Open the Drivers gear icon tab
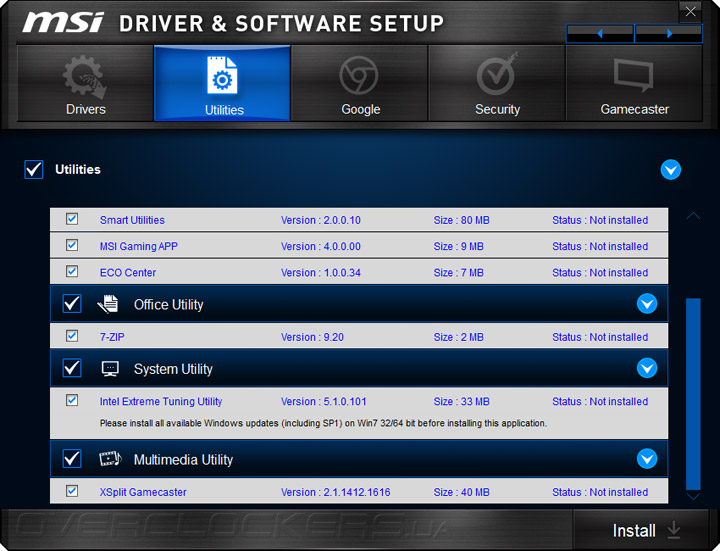720x551 pixels. click(85, 76)
